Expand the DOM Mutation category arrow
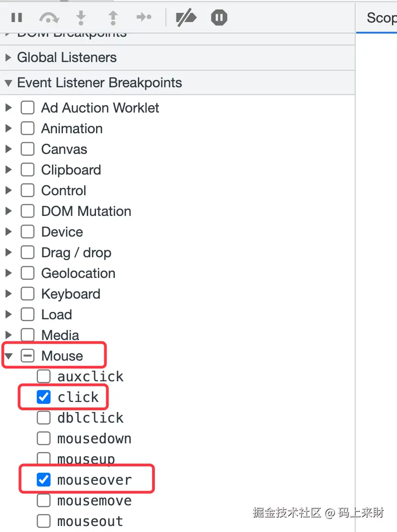Screen dimensions: 397x532 [x=8, y=211]
